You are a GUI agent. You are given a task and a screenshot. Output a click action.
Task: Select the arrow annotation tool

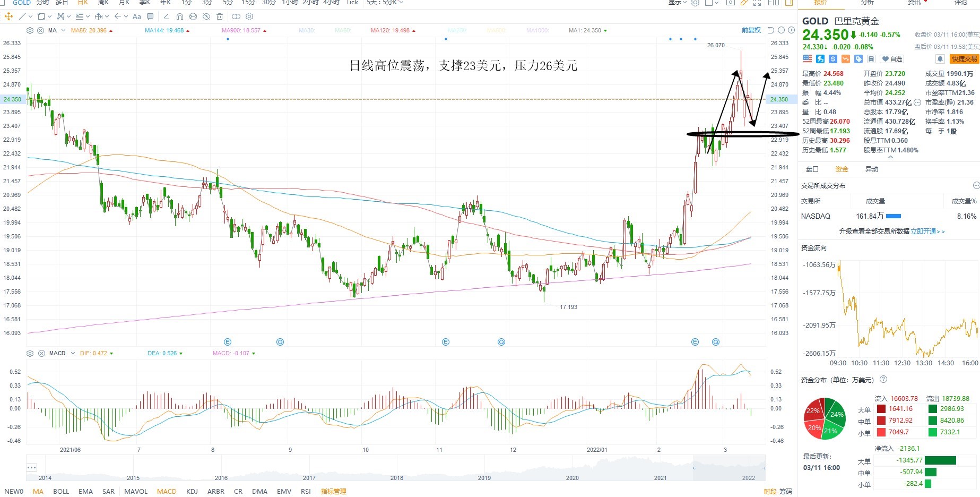tap(117, 16)
